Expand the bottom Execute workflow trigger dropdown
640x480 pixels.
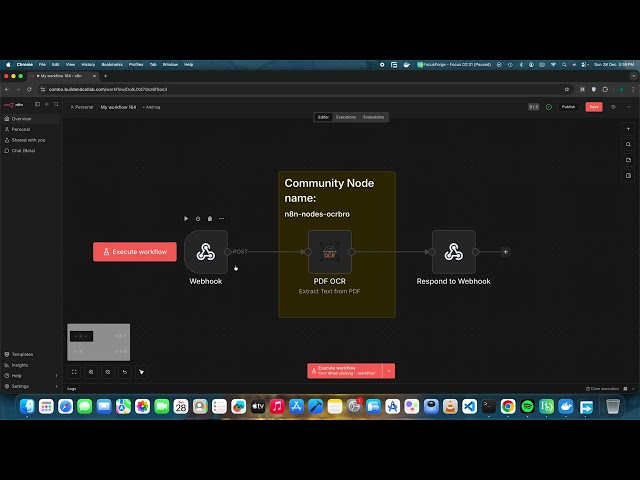click(389, 371)
